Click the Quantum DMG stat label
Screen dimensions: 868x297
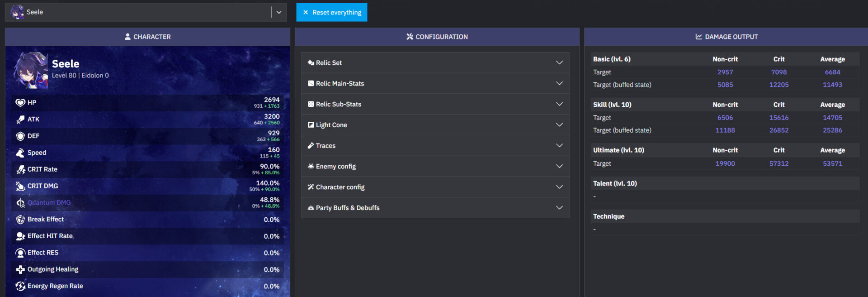(49, 203)
